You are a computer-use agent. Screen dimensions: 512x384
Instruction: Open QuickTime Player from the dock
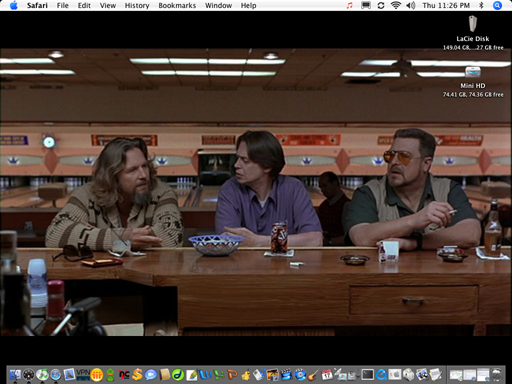coord(381,375)
